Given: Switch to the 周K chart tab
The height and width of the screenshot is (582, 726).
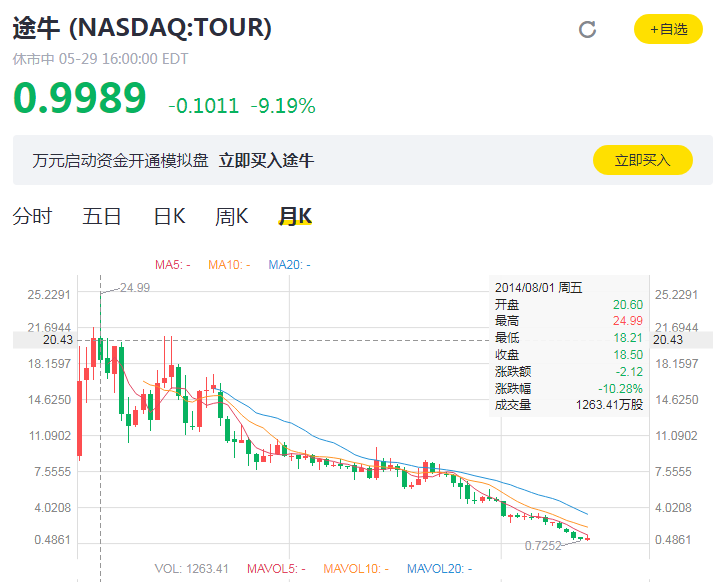Looking at the screenshot, I should click(232, 216).
